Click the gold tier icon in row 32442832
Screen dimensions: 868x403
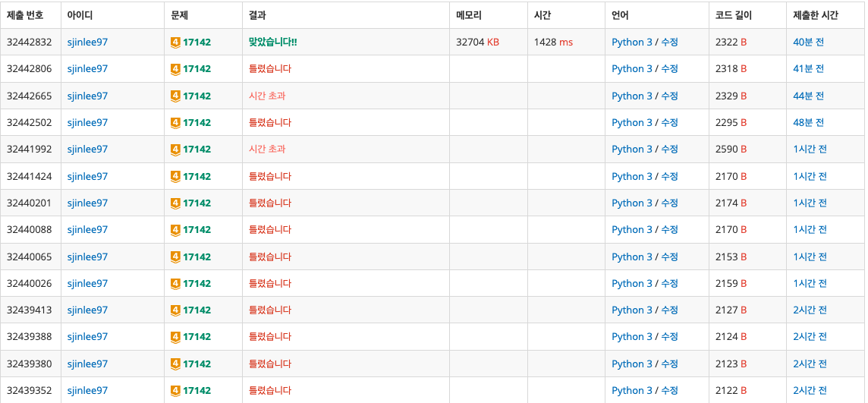point(175,42)
